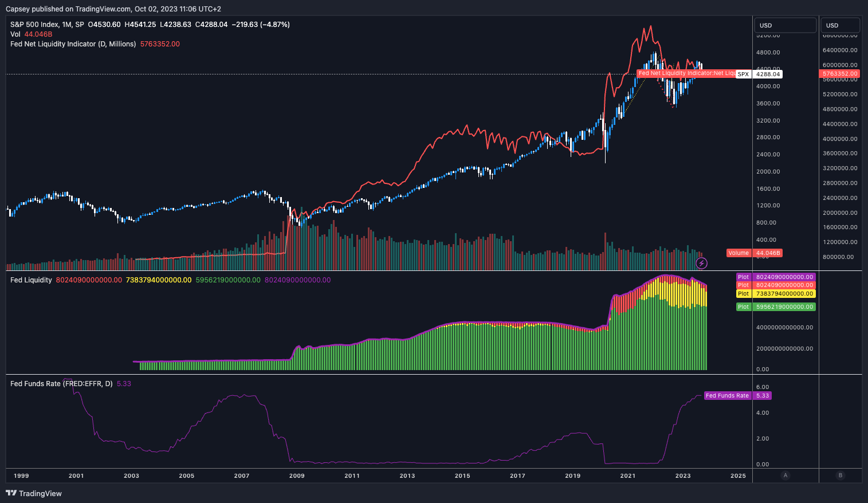Click the 2009 marker on time axis
Screen dimensions: 868x503
point(297,476)
